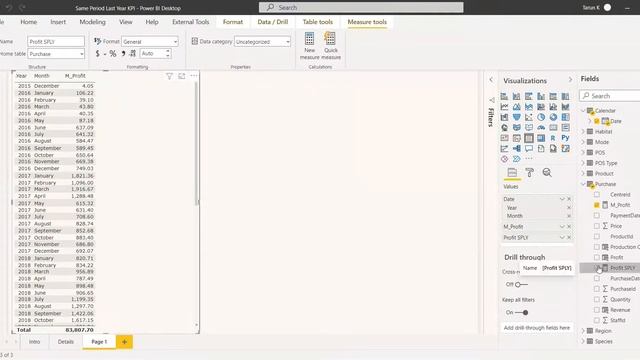
Task: Select the R script visual
Action: (553, 138)
